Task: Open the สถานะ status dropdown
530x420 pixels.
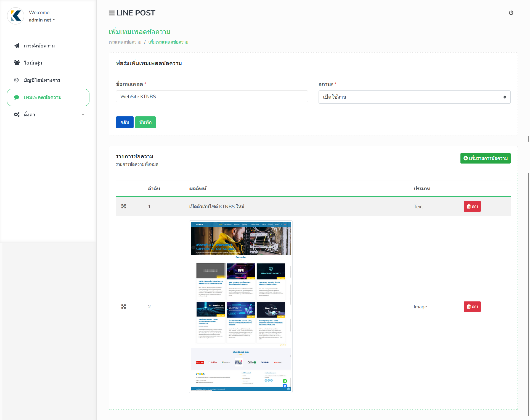Action: pos(415,97)
